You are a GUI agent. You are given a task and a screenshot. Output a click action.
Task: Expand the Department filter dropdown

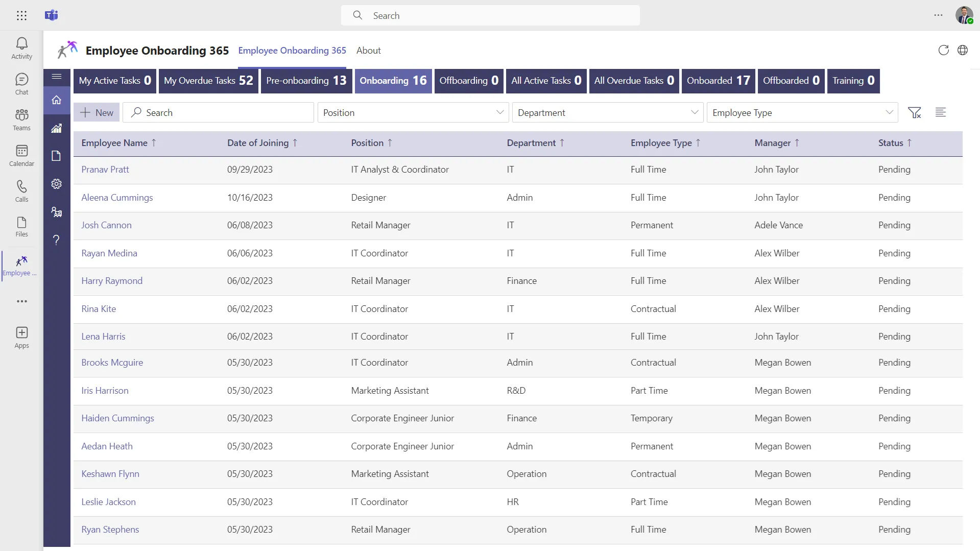[608, 112]
